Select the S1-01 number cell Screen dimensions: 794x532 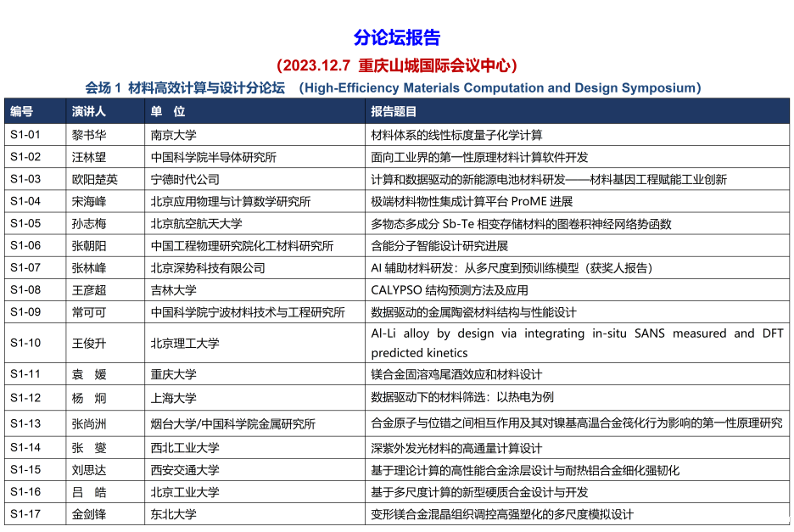pyautogui.click(x=25, y=135)
